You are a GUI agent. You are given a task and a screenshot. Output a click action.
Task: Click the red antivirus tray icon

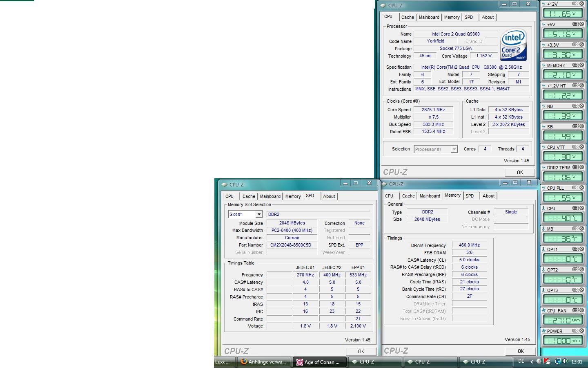pos(547,361)
